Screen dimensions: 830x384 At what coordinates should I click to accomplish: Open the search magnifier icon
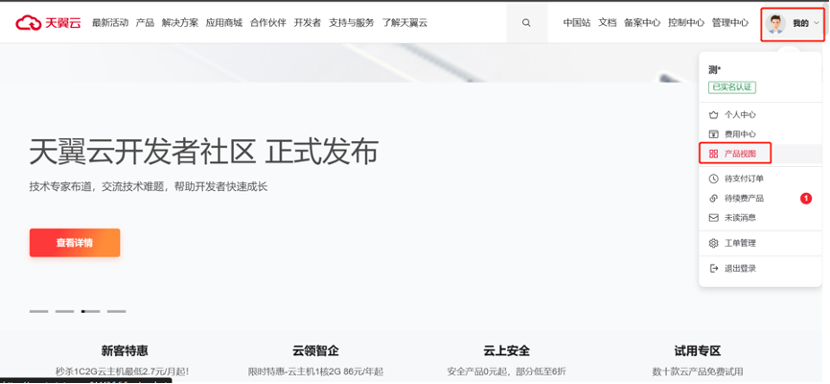526,23
